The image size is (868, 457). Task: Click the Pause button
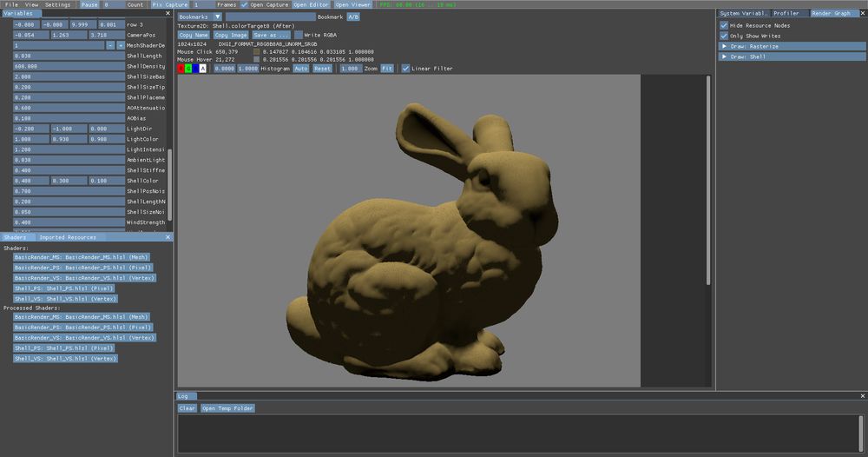pyautogui.click(x=89, y=4)
